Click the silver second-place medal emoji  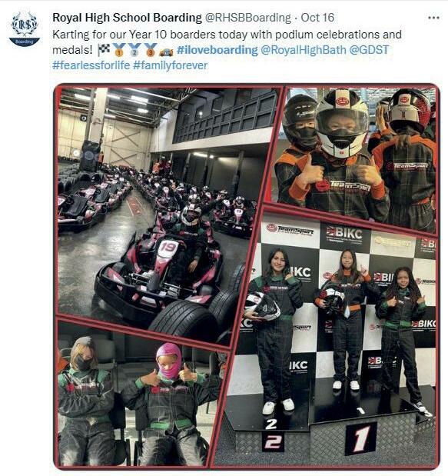pos(134,50)
